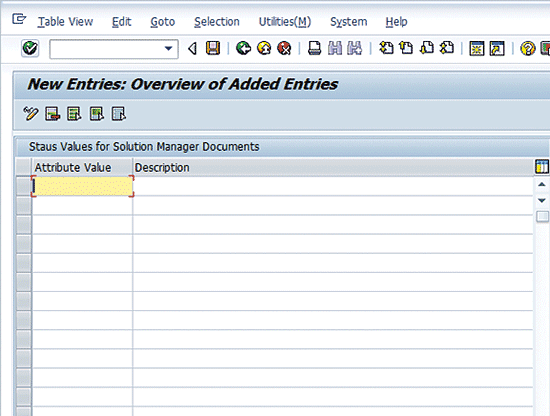
Task: Click the Delete row icon
Action: coord(52,114)
